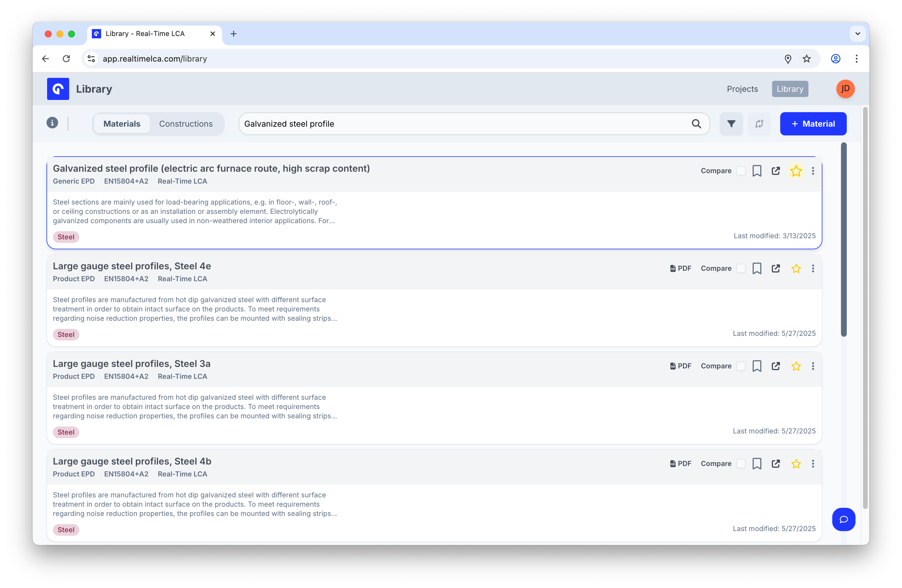Select Library in top navigation
This screenshot has height=588, width=902.
coord(790,89)
